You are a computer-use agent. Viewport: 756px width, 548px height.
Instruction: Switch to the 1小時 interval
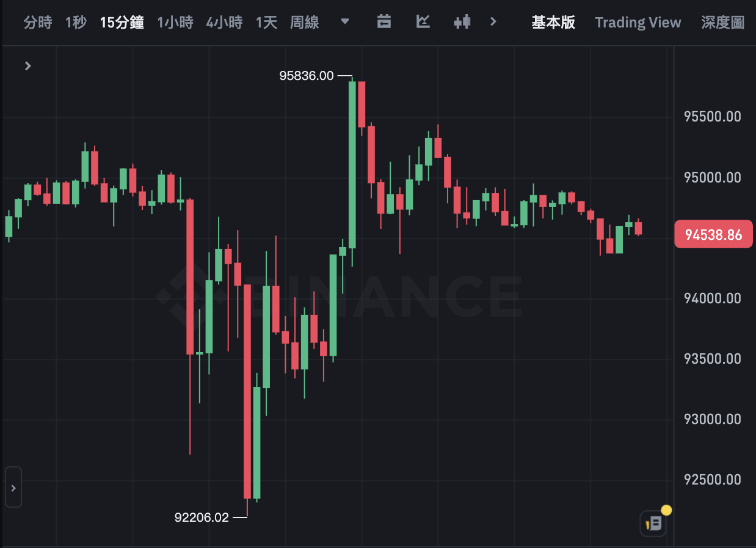click(175, 23)
